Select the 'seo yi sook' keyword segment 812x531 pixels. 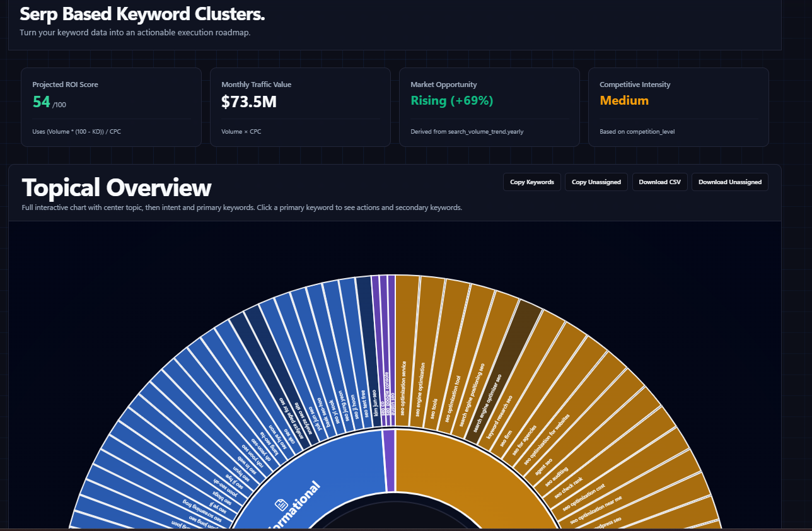[319, 361]
